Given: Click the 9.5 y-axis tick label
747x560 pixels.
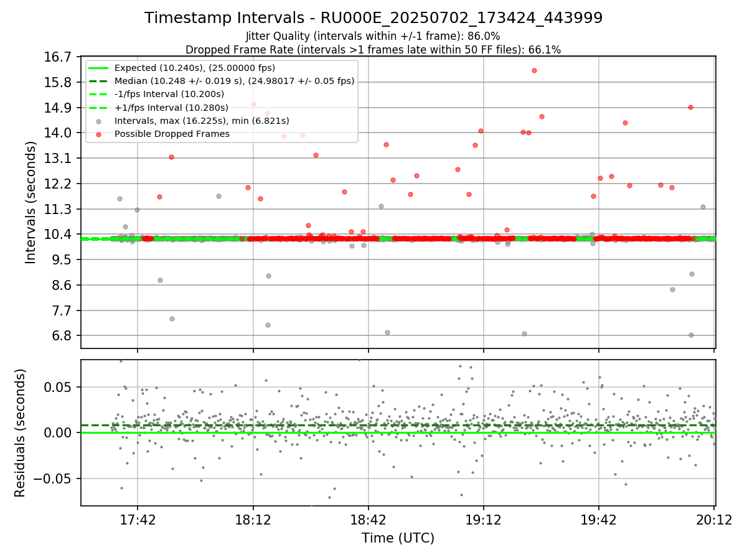Looking at the screenshot, I should click(x=62, y=259).
